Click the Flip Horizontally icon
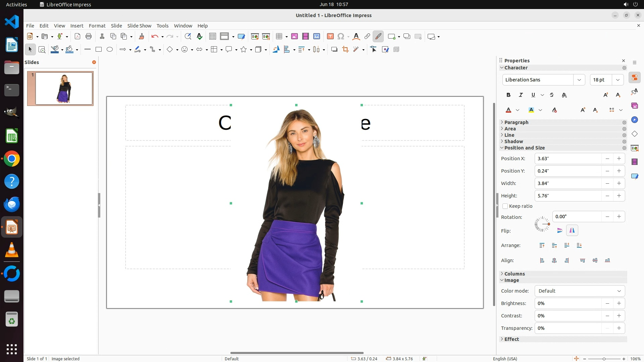The image size is (644, 362). [572, 231]
